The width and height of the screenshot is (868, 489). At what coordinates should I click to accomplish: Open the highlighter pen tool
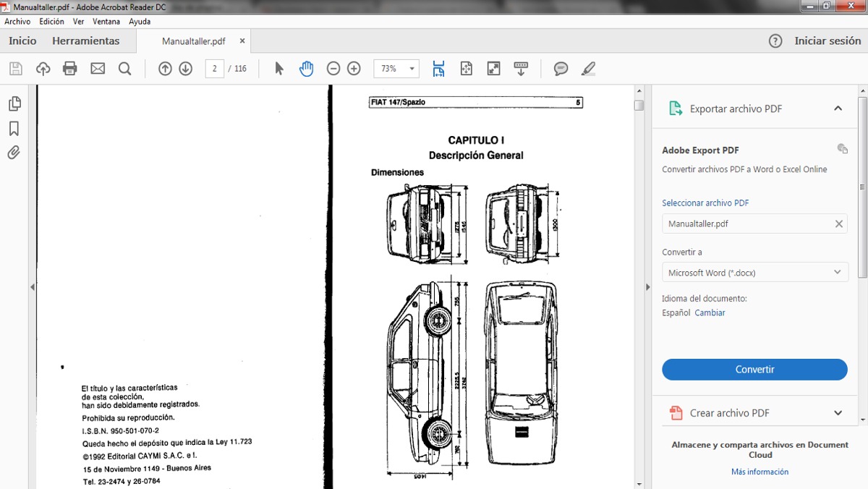588,69
